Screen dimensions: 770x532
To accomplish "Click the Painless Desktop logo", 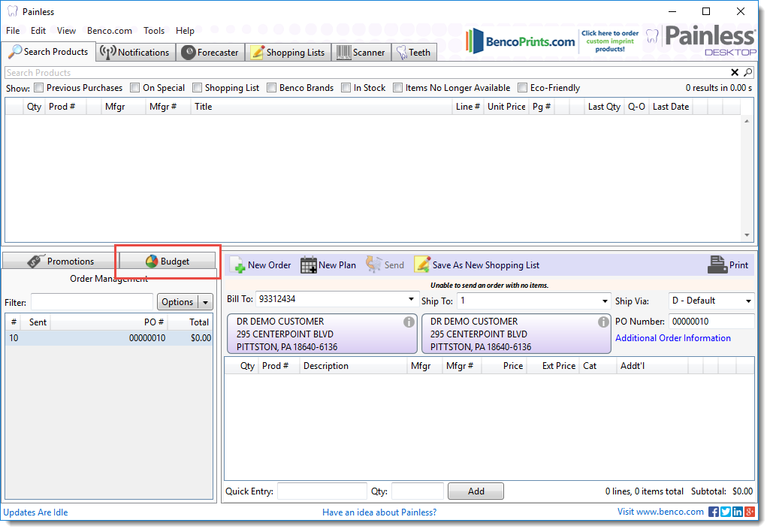I will click(x=702, y=41).
